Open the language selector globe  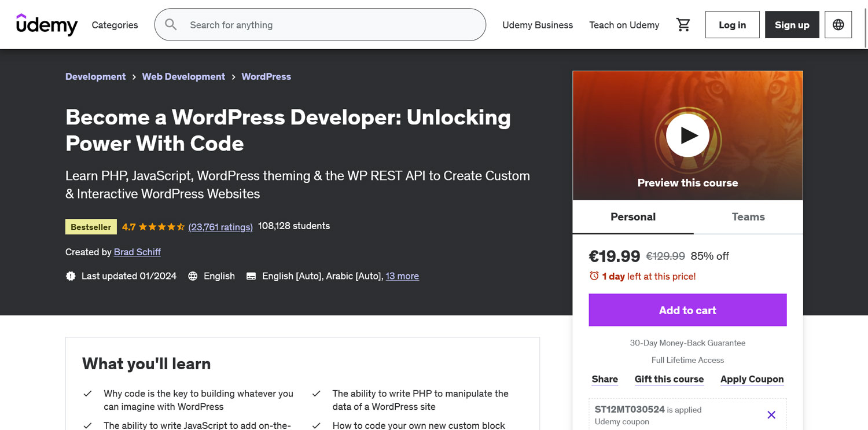tap(838, 25)
